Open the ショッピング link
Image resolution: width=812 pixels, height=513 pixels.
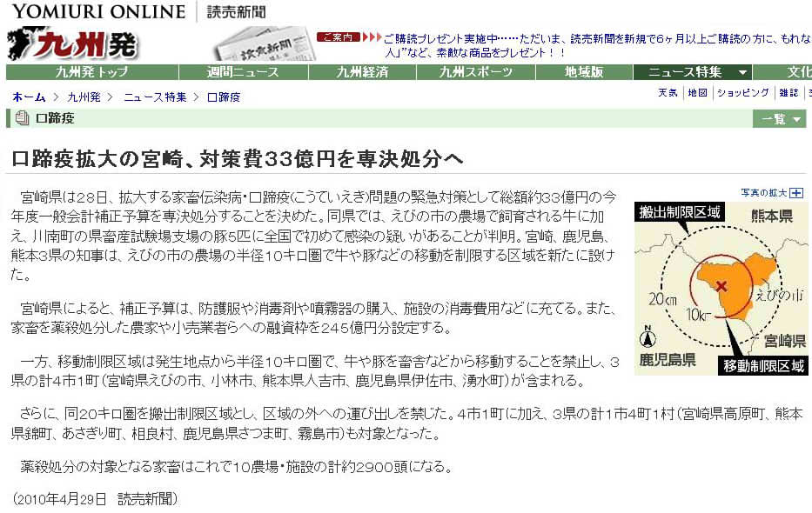(x=742, y=92)
